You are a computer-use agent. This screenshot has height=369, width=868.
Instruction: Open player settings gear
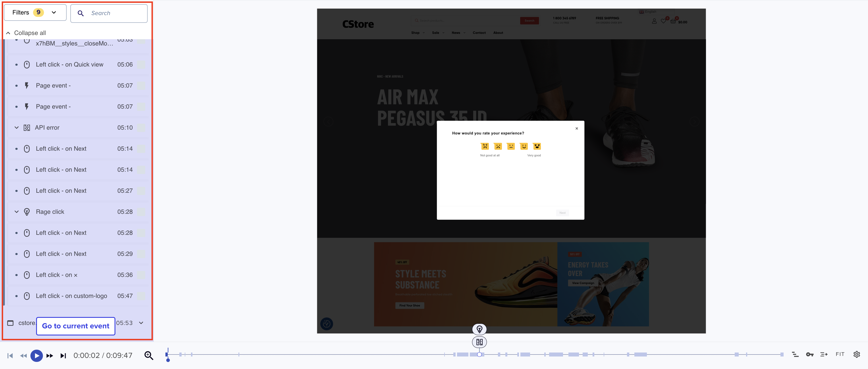(x=857, y=355)
